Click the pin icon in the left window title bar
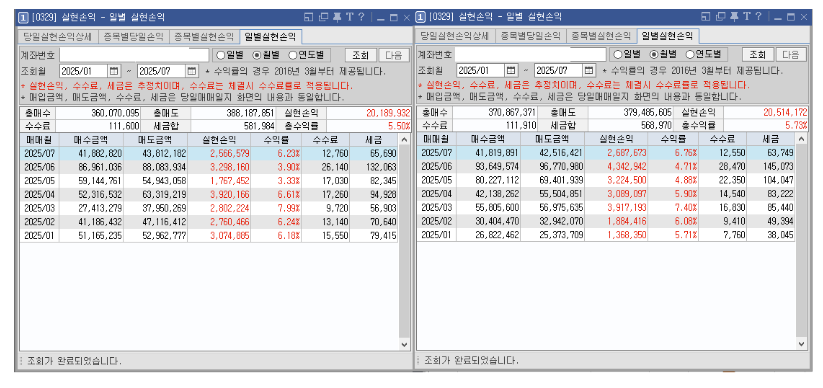This screenshot has width=823, height=388. click(x=337, y=17)
